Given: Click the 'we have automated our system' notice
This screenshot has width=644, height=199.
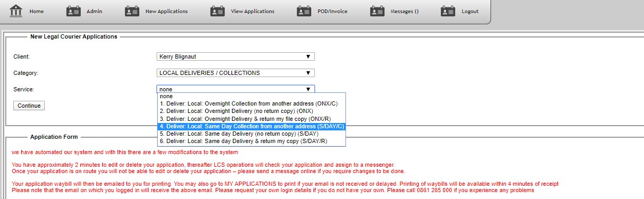Looking at the screenshot, I should (124, 152).
